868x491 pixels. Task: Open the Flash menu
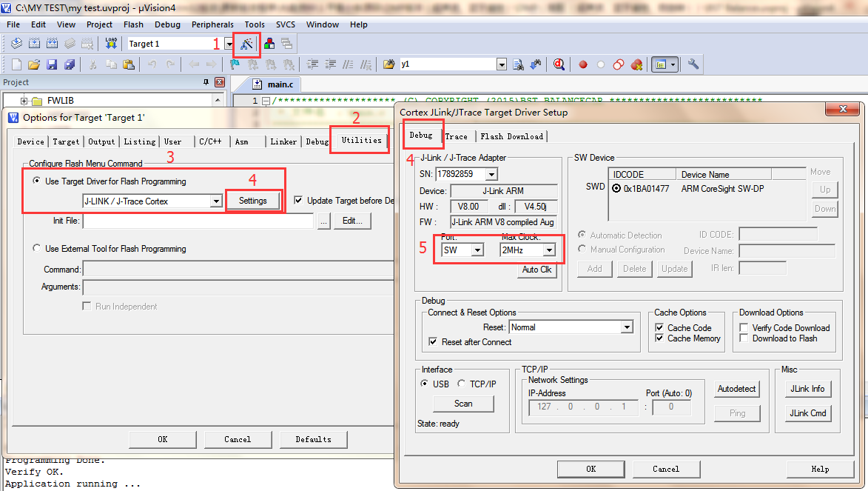pyautogui.click(x=133, y=24)
